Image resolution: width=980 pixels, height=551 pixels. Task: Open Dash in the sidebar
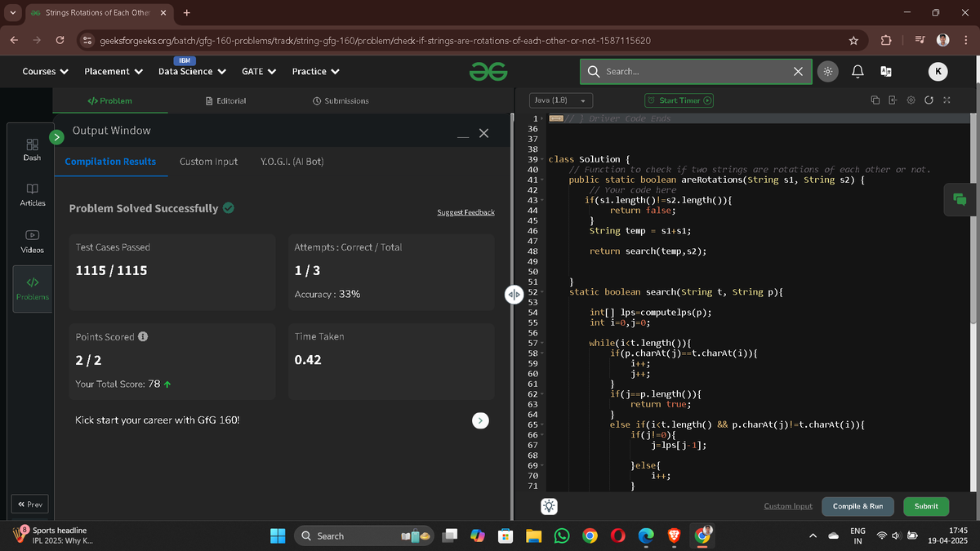point(32,149)
